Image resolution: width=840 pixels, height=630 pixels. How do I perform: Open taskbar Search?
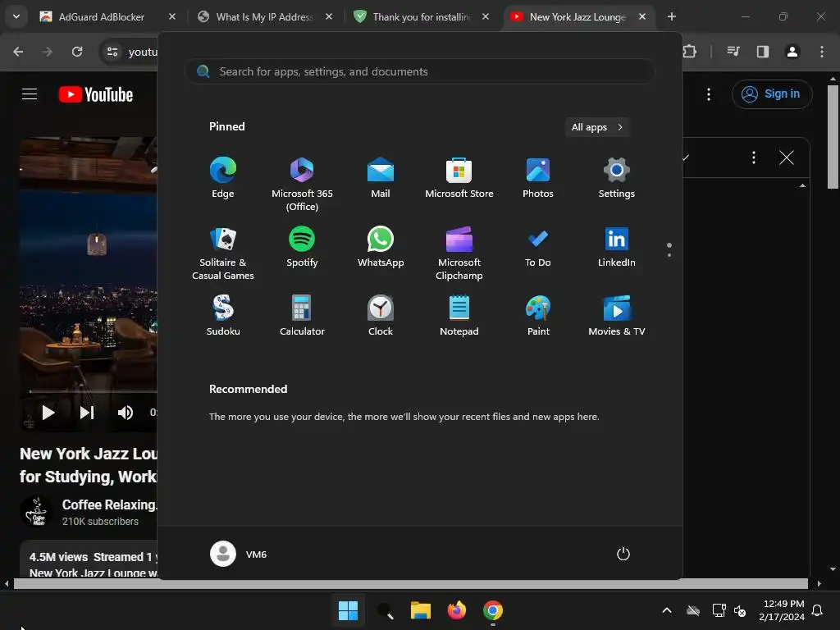point(385,610)
